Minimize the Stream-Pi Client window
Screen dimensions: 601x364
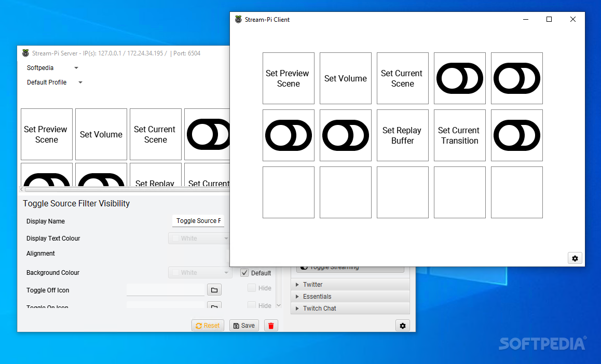(526, 20)
